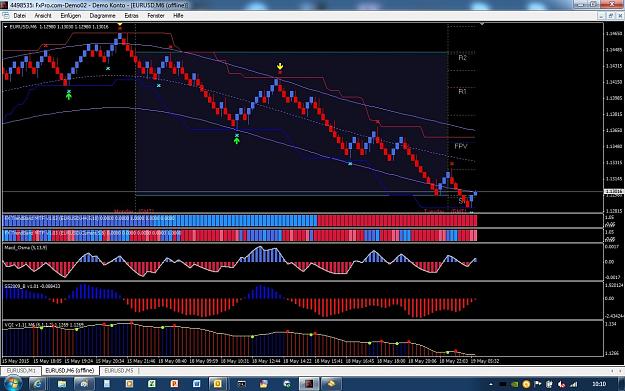Image resolution: width=625 pixels, height=391 pixels.
Task: Select the EURUSD,M6 (offline) tab
Action: (70, 370)
